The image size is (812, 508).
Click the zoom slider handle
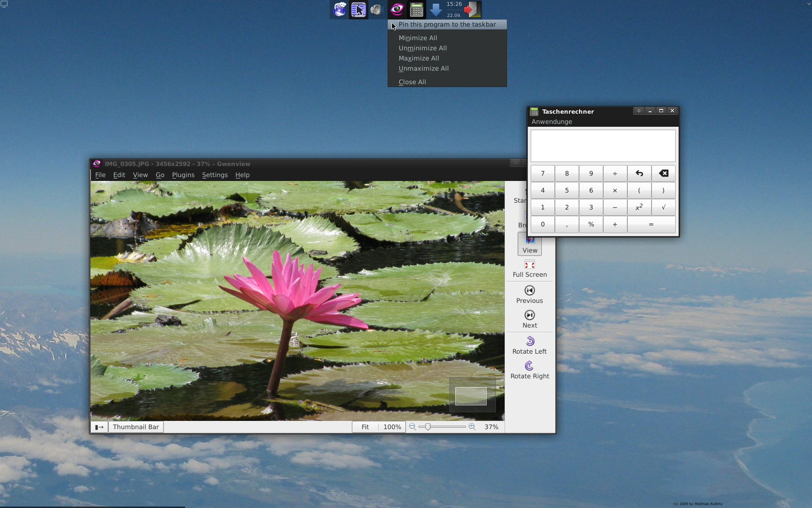click(x=428, y=427)
